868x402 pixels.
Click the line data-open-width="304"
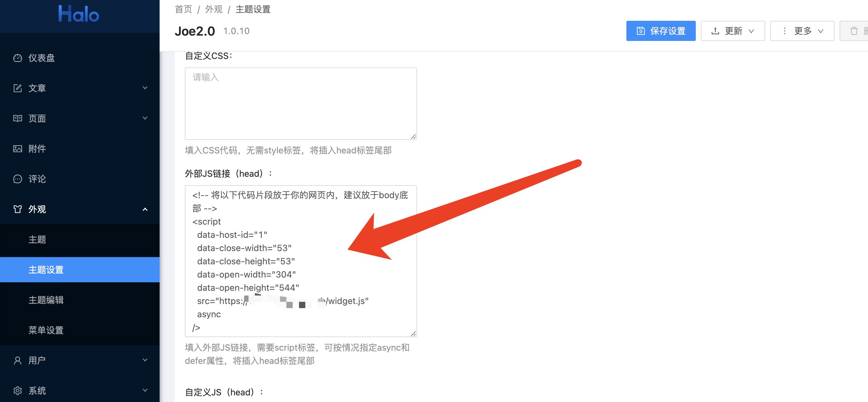point(246,274)
